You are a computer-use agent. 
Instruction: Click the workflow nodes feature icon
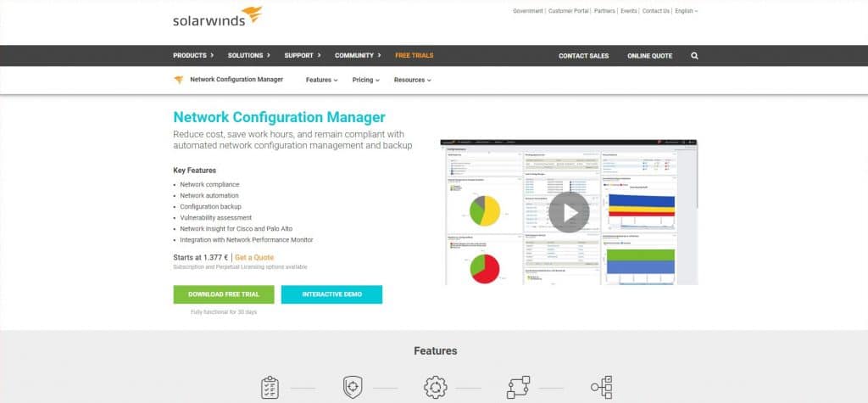click(x=518, y=388)
